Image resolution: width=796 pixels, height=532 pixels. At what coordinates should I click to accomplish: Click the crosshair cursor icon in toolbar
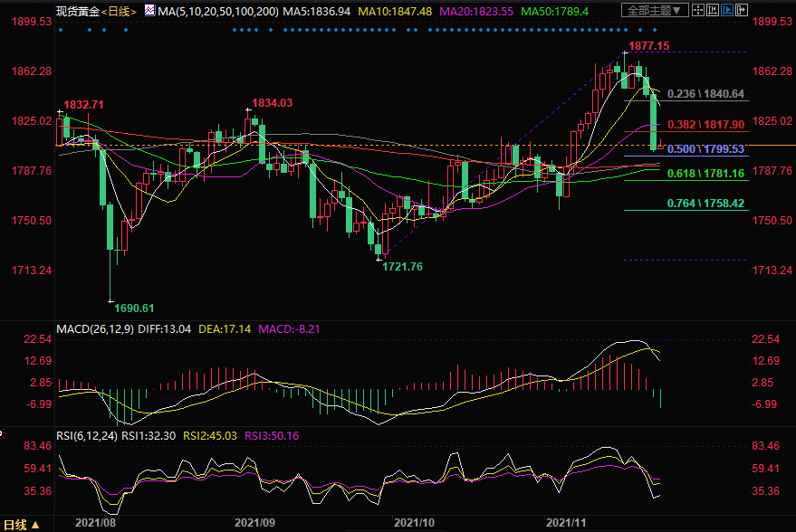coord(699,10)
